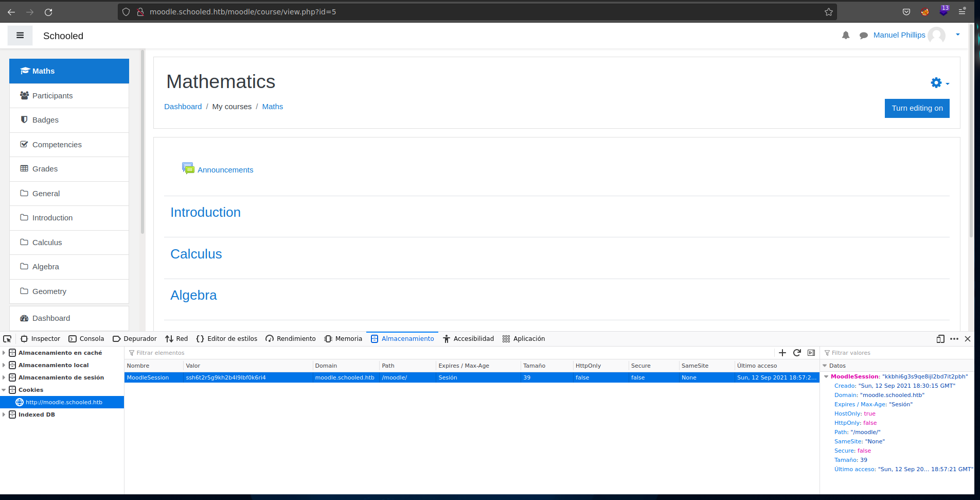The height and width of the screenshot is (500, 980).
Task: Toggle responsive design mode icon
Action: (x=940, y=339)
